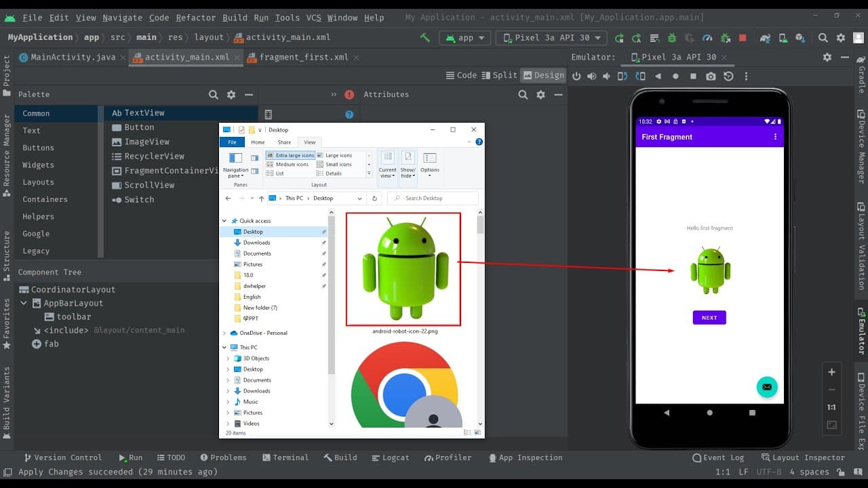Click emulator toolbar Home circle icon
The height and width of the screenshot is (488, 868).
(x=675, y=77)
